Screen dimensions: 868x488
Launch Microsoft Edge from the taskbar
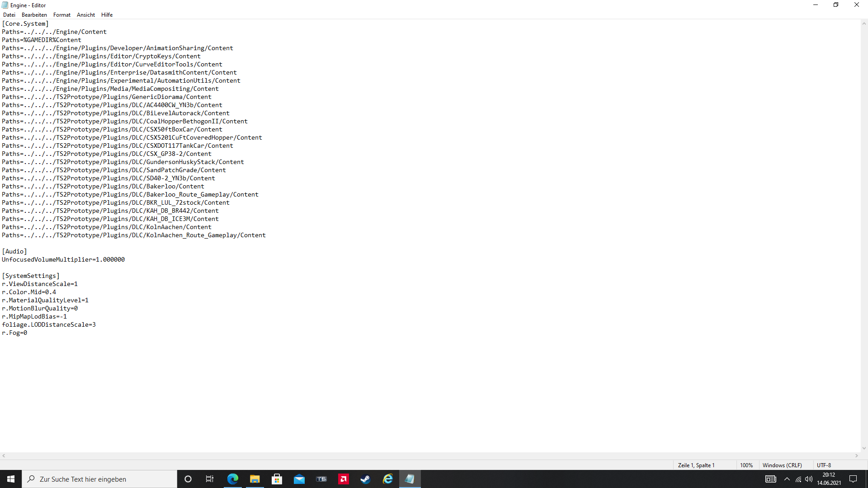point(233,479)
